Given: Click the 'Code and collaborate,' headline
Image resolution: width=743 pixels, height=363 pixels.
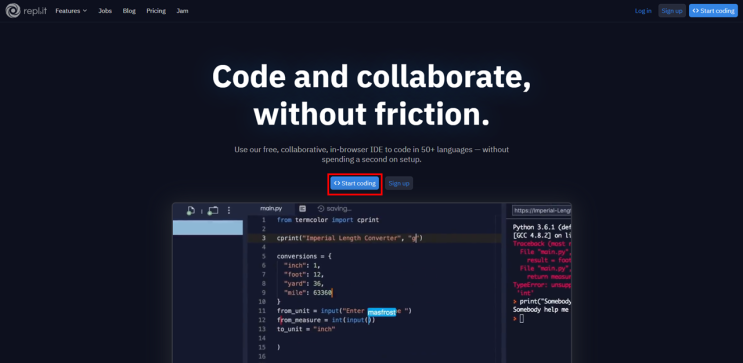Looking at the screenshot, I should coord(372,77).
